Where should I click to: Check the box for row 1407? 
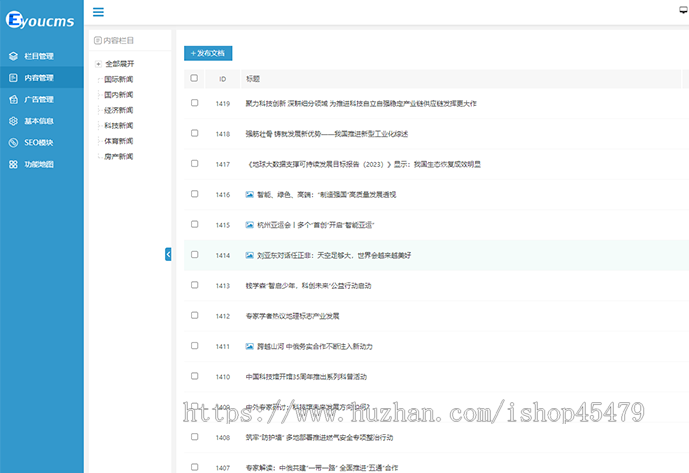195,467
